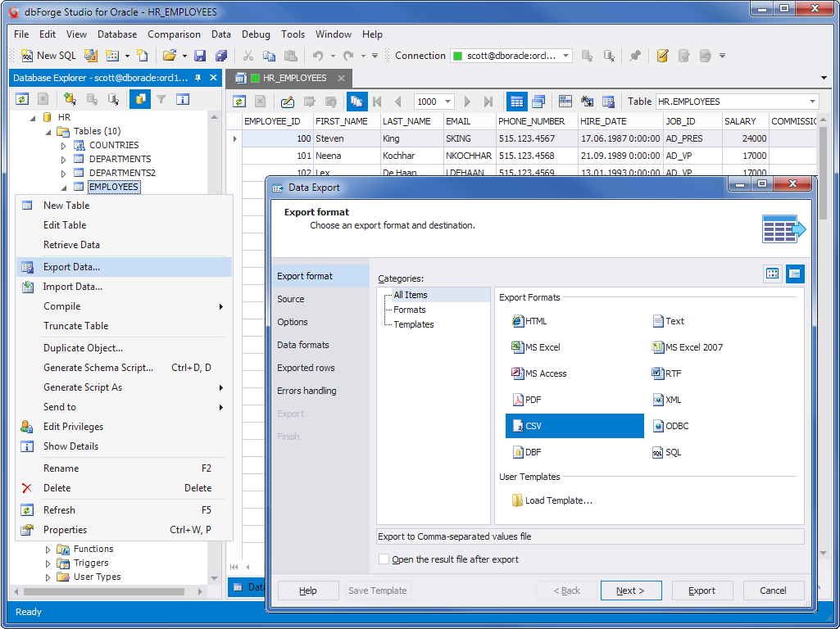This screenshot has width=840, height=629.
Task: Open the arrow next to the Open folder icon
Action: coord(184,56)
